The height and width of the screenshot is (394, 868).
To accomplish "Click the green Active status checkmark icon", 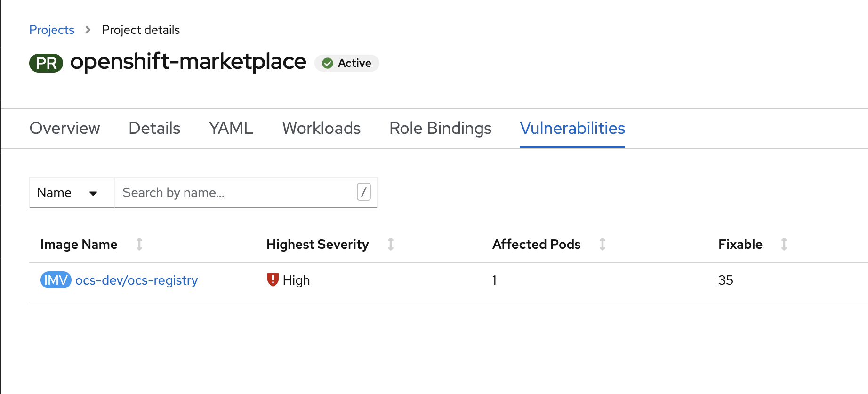I will [328, 63].
